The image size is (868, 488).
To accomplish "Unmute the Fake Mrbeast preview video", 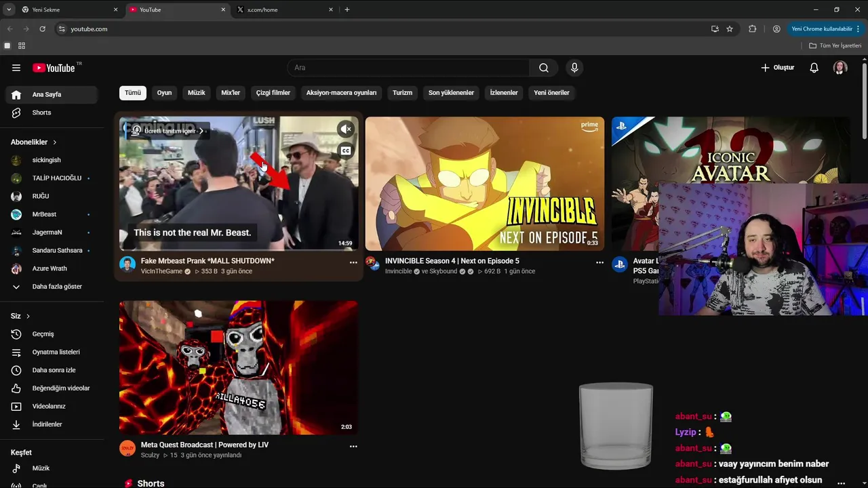I will (346, 129).
